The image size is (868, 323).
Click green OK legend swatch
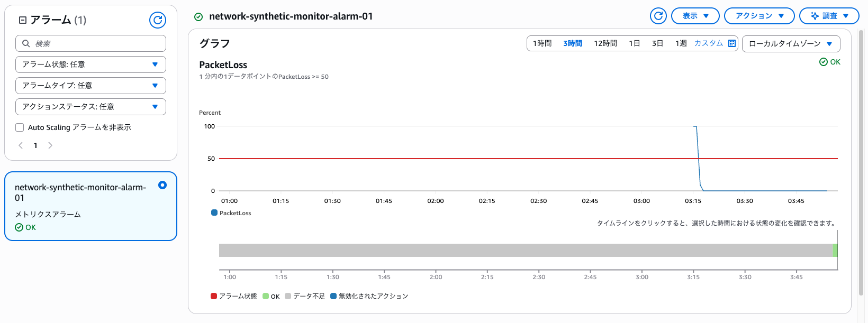[x=266, y=296]
